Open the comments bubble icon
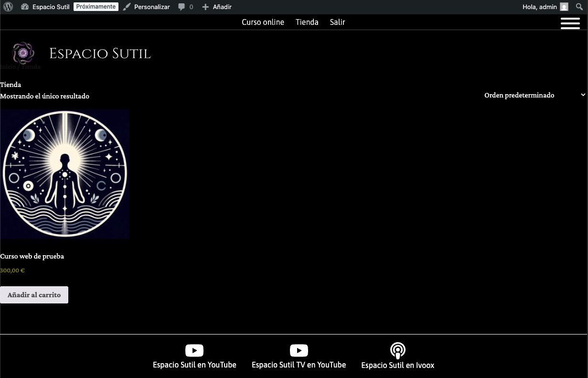The width and height of the screenshot is (588, 378). coord(182,7)
